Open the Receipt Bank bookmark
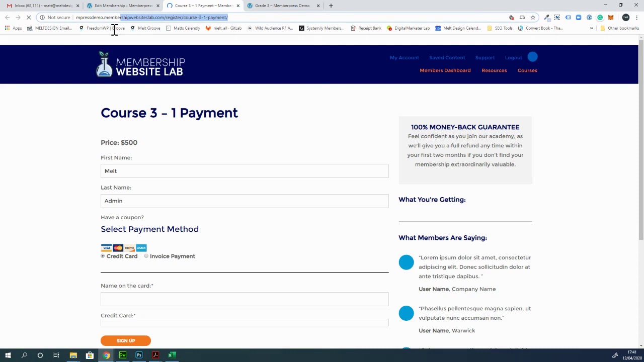This screenshot has width=644, height=362. 366,28
